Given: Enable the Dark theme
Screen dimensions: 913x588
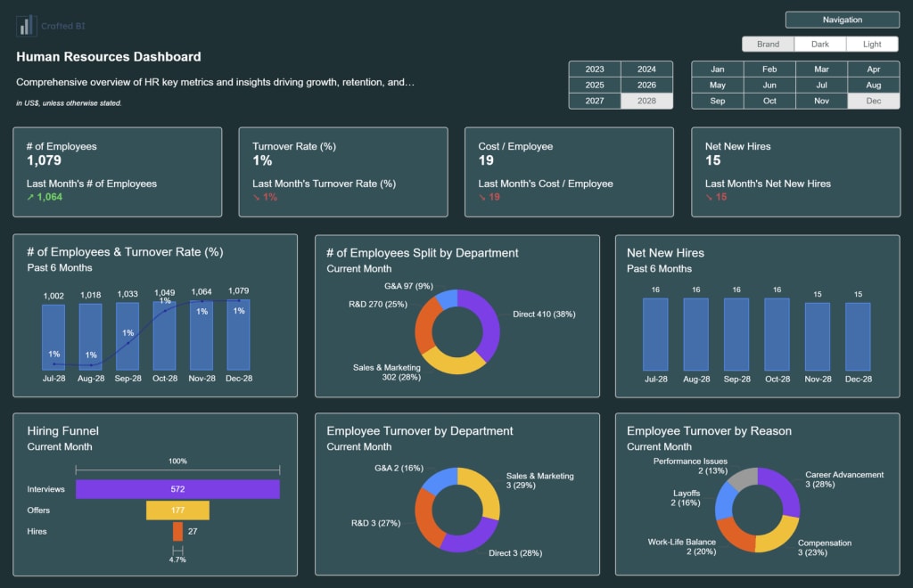Looking at the screenshot, I should tap(819, 44).
